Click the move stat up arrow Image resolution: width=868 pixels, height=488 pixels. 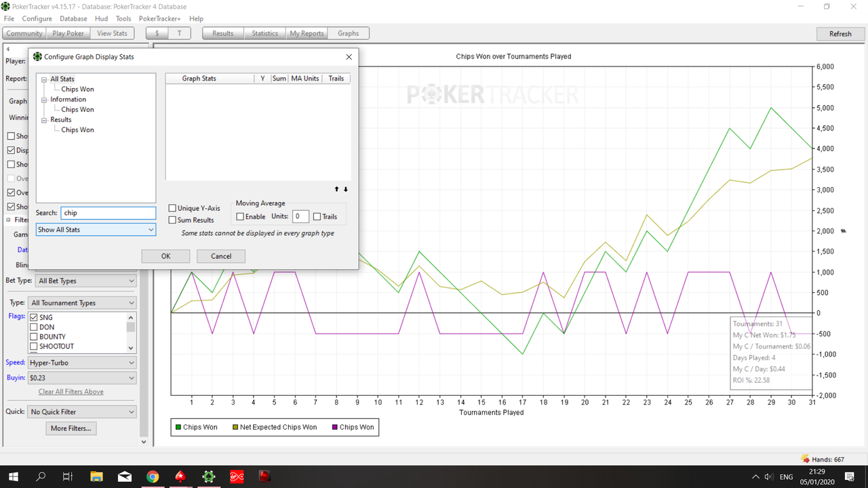click(x=337, y=190)
